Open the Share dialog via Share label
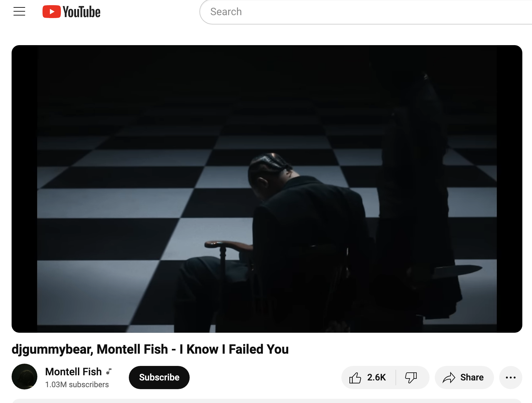Screen dimensions: 532x403 tap(472, 378)
